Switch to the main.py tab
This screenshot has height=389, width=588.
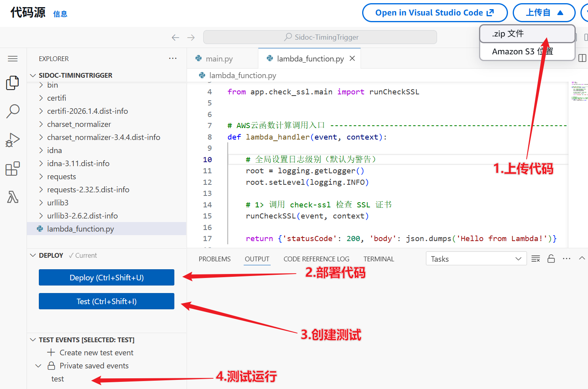[219, 59]
